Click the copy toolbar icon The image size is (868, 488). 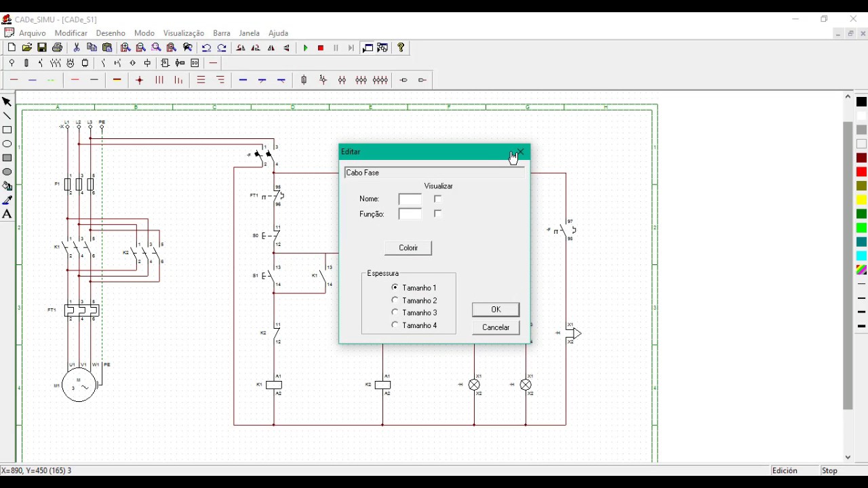pos(92,47)
